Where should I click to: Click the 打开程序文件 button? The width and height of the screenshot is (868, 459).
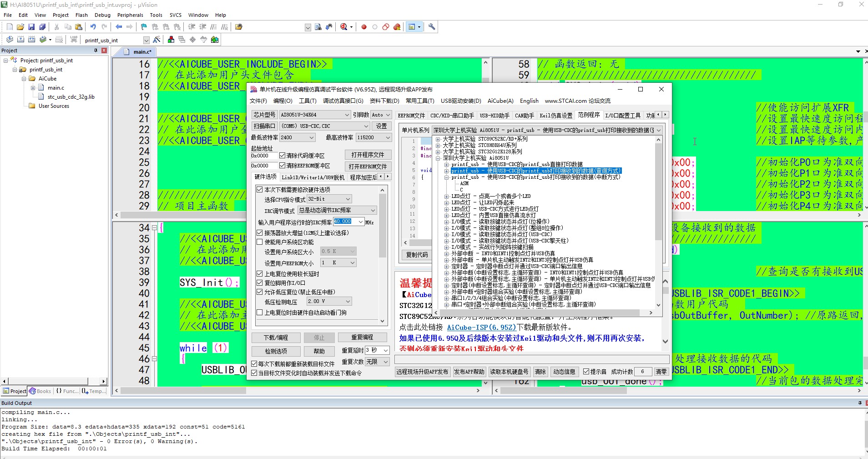point(368,155)
